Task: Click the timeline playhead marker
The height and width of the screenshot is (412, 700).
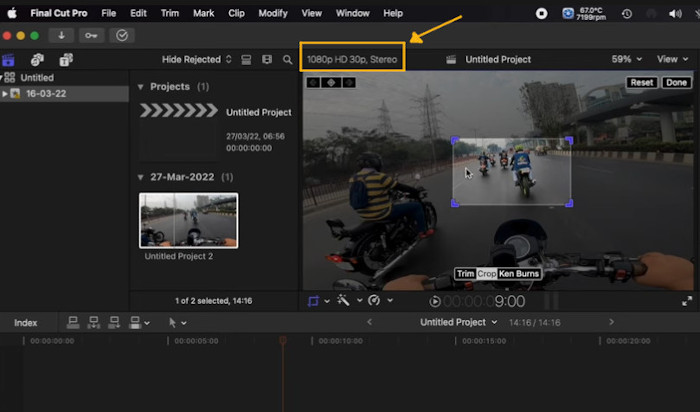Action: point(283,340)
